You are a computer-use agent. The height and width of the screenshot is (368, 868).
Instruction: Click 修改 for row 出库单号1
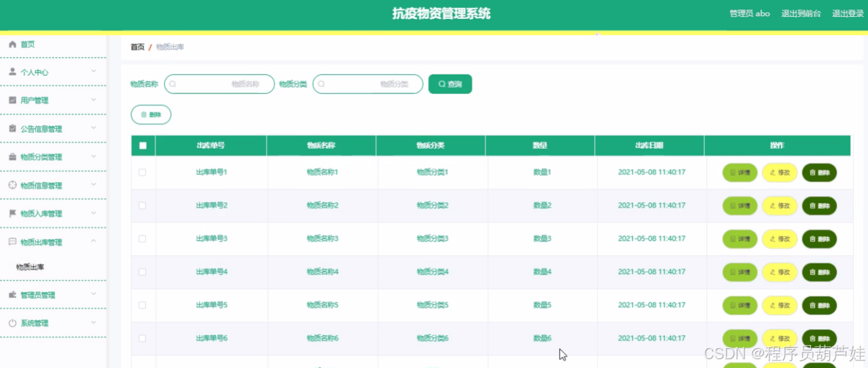(x=780, y=172)
